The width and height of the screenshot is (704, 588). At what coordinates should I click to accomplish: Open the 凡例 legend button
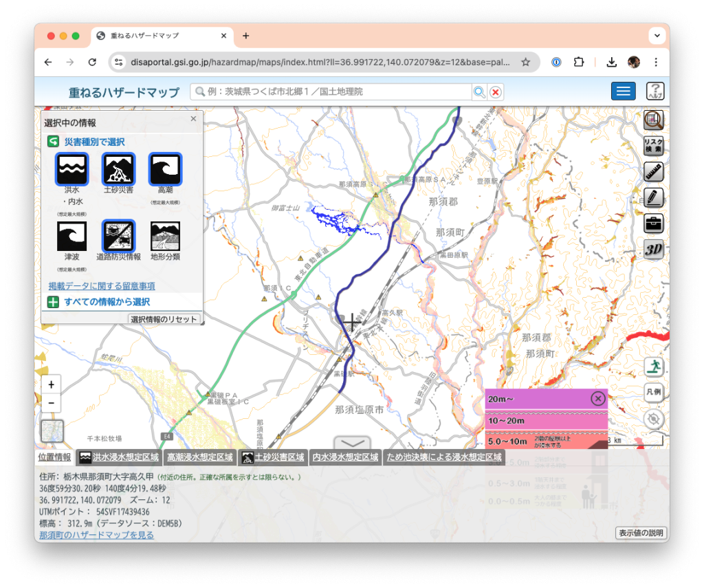[x=654, y=392]
